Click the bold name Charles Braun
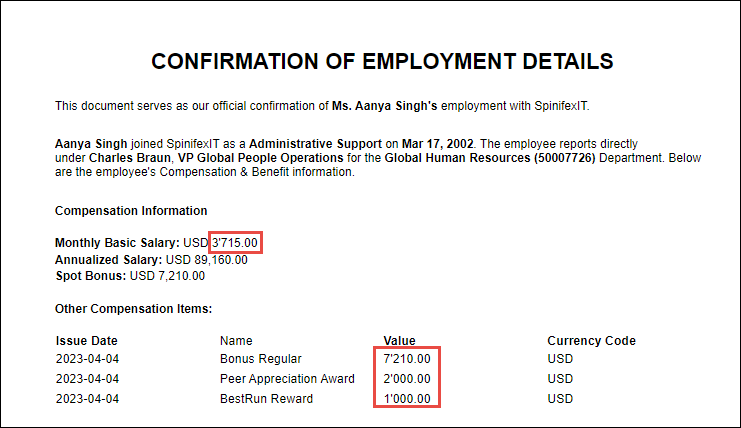Screen dimensions: 741x428 click(x=130, y=158)
